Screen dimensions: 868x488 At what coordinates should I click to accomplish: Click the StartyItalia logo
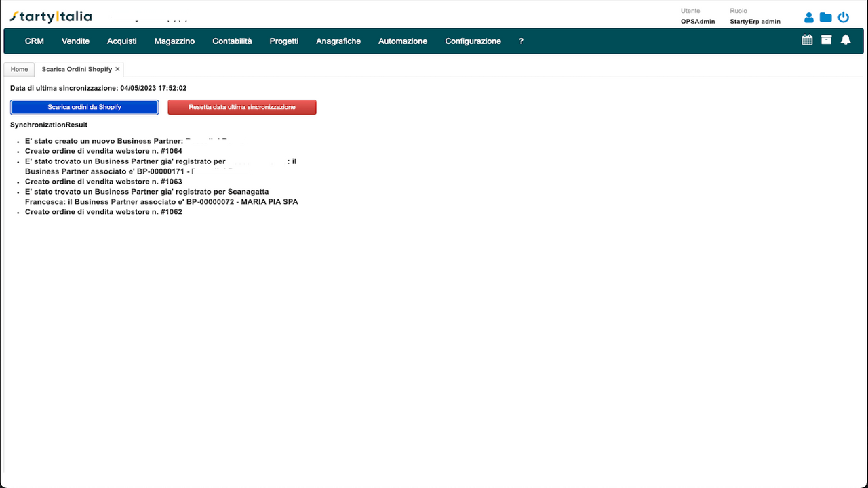tap(51, 16)
